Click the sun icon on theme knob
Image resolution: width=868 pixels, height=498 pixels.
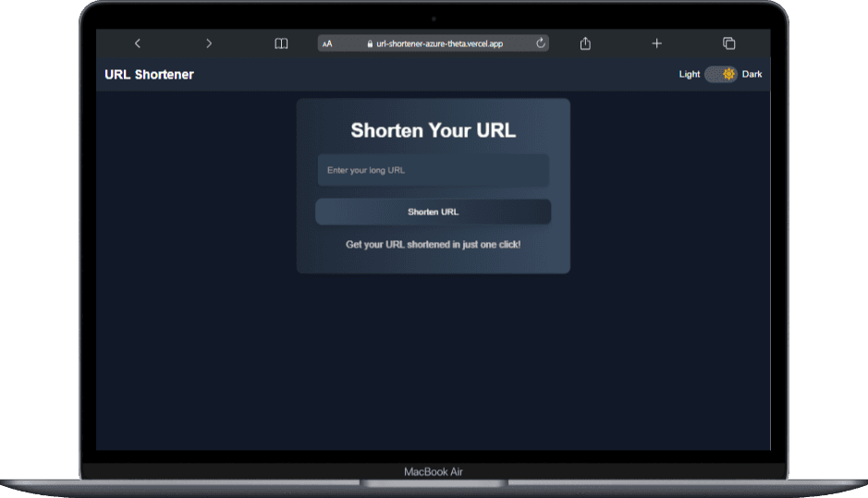728,74
